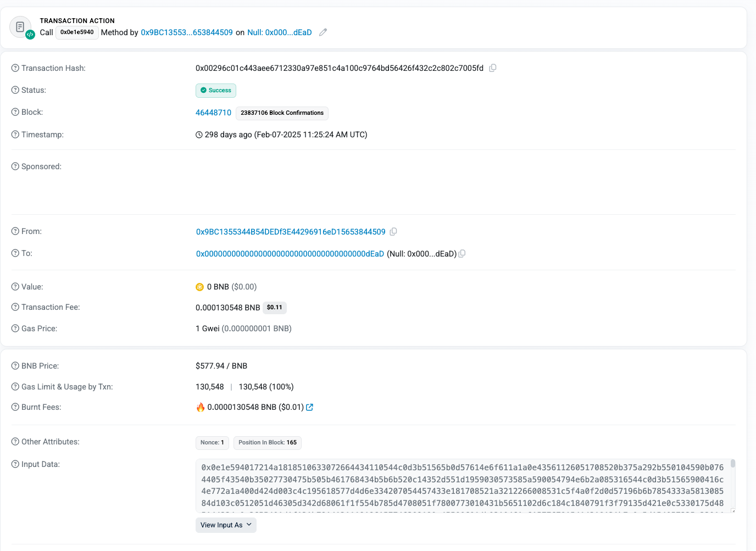The height and width of the screenshot is (551, 756).
Task: Open the From address 0x9BC1355344B54... page
Action: (290, 231)
